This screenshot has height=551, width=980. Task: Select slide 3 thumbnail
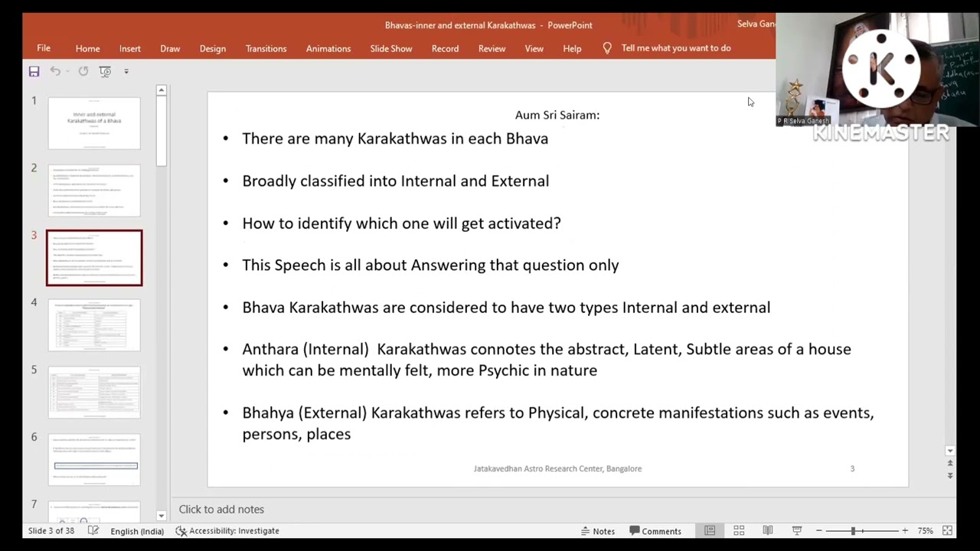click(x=94, y=258)
